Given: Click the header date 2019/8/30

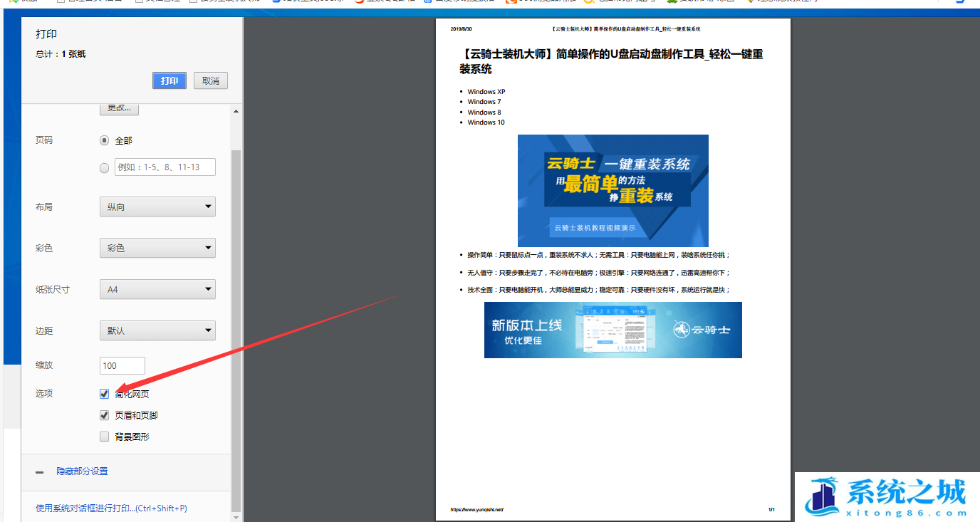Looking at the screenshot, I should pyautogui.click(x=461, y=29).
